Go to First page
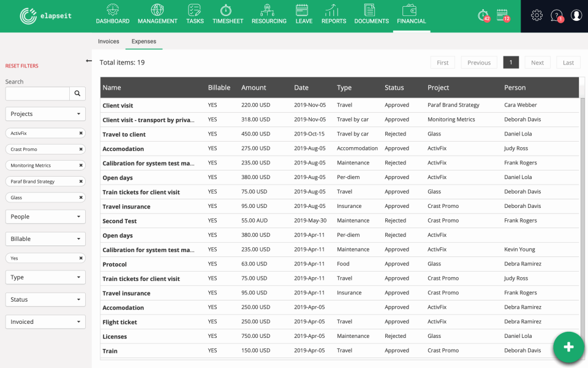The image size is (588, 368). (442, 63)
